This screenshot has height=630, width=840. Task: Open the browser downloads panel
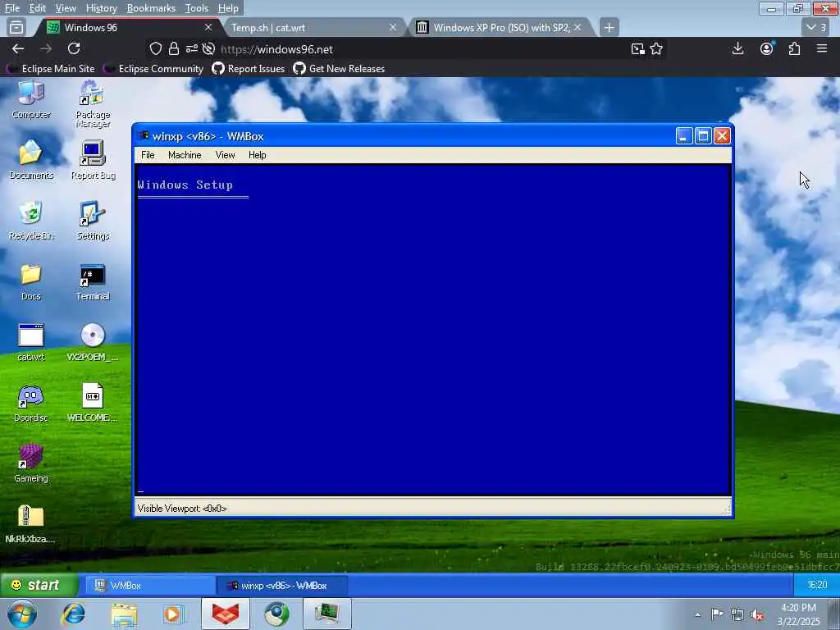click(737, 48)
